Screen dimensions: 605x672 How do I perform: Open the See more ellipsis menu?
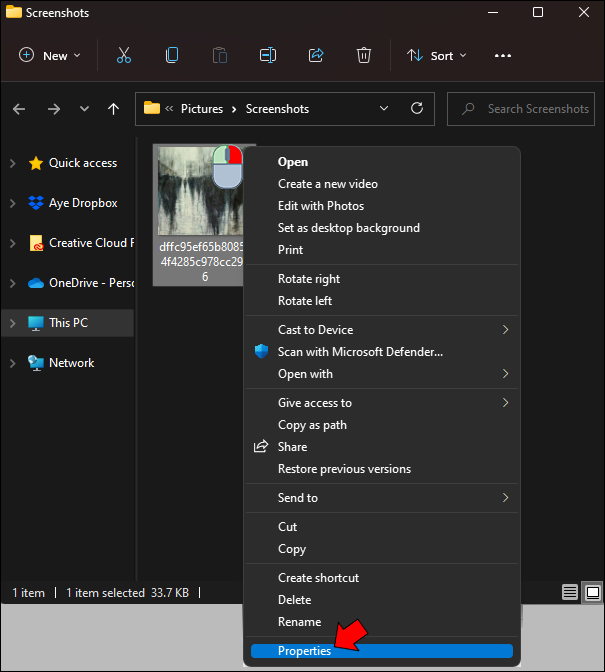pos(503,56)
